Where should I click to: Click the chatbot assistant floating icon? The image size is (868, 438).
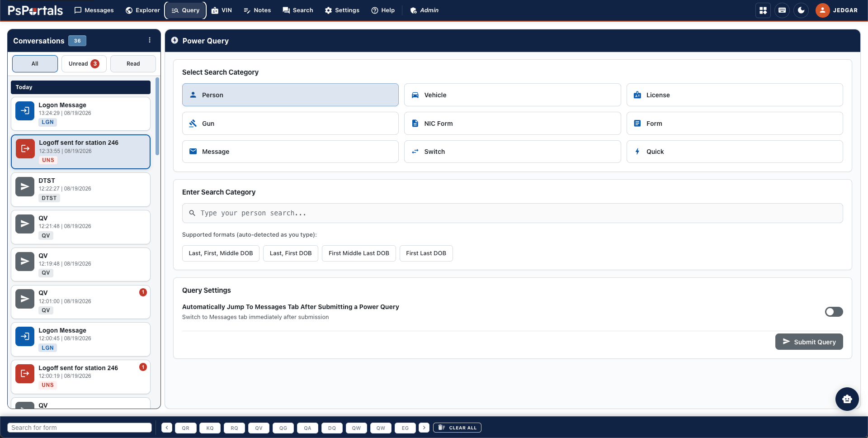(x=847, y=399)
